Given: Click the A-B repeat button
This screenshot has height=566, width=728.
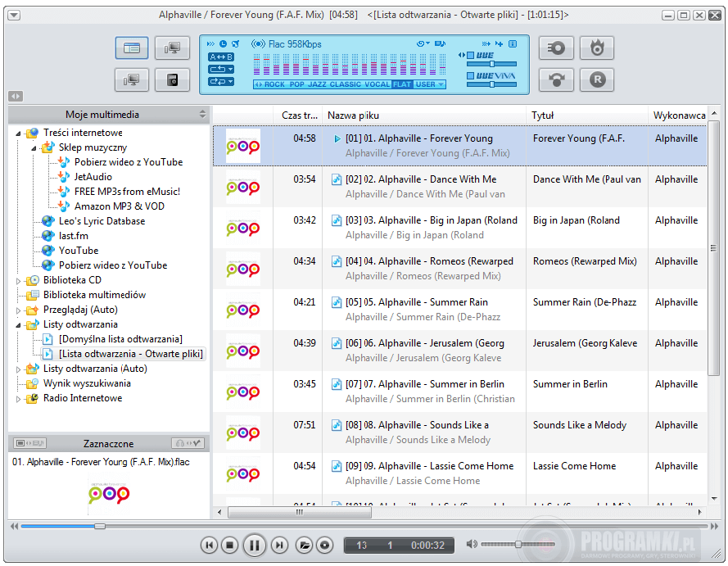Looking at the screenshot, I should click(x=221, y=57).
